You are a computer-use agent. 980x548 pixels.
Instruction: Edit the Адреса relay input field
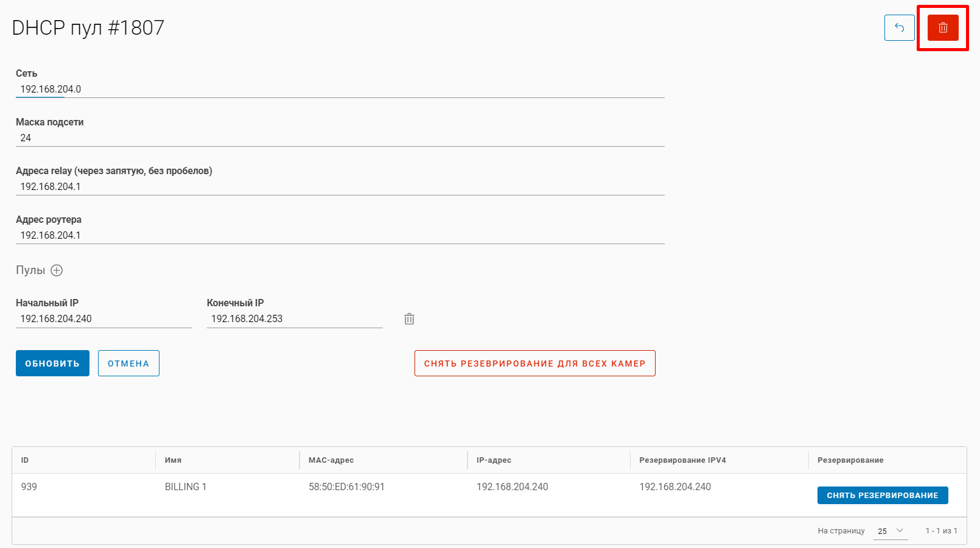click(x=340, y=187)
